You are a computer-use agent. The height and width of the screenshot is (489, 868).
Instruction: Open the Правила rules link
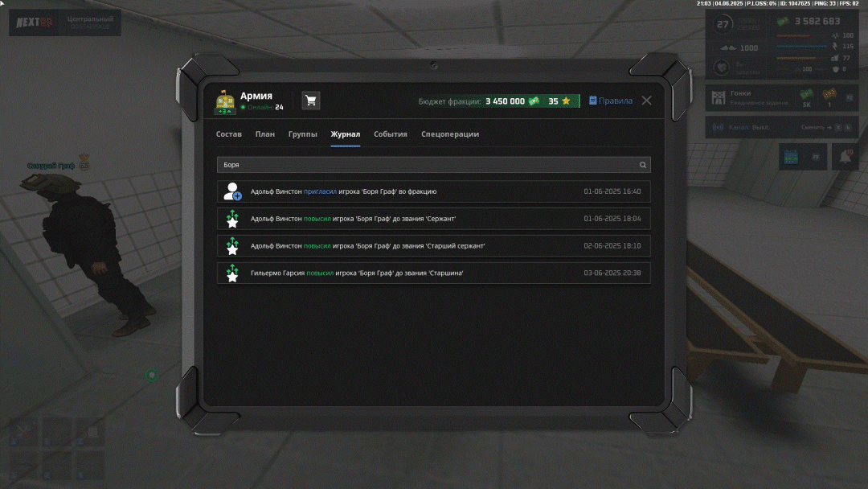(611, 101)
